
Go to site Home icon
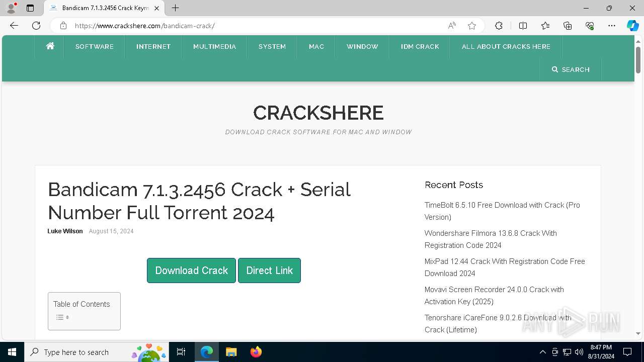pos(50,46)
